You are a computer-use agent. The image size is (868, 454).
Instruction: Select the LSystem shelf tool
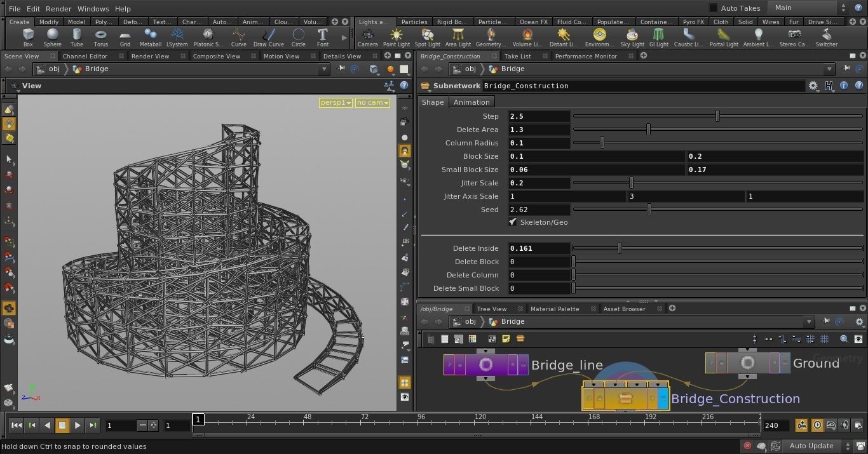(177, 37)
